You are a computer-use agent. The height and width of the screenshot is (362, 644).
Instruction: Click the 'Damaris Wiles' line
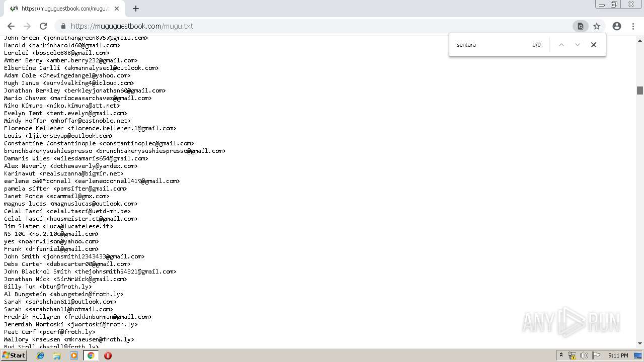[x=76, y=158]
